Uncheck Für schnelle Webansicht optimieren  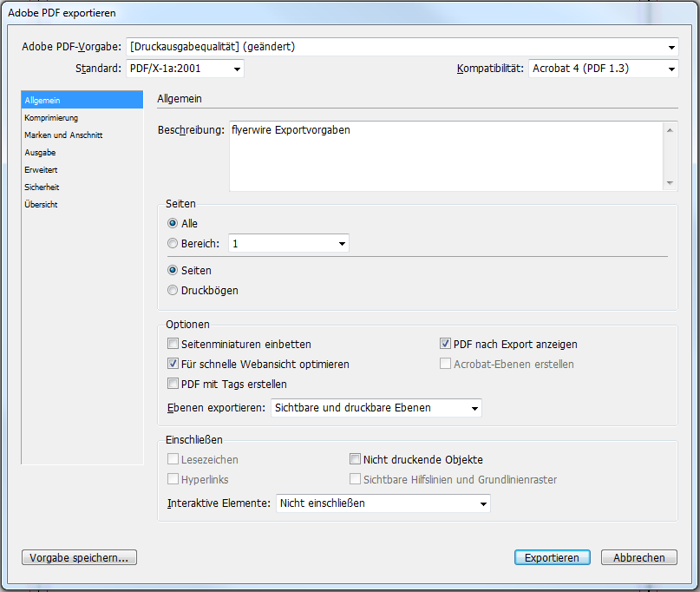pos(173,364)
